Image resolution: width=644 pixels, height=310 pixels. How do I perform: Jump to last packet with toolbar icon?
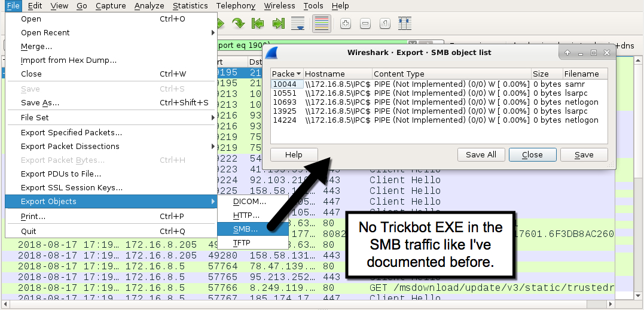(279, 23)
